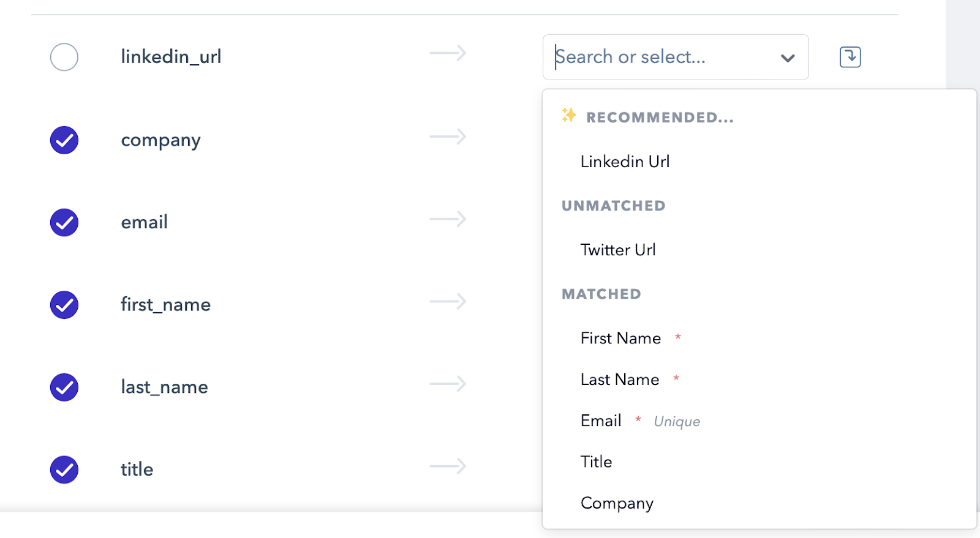Viewport: 980px width, 538px height.
Task: Select Linkedin Url from recommended options
Action: click(x=625, y=162)
